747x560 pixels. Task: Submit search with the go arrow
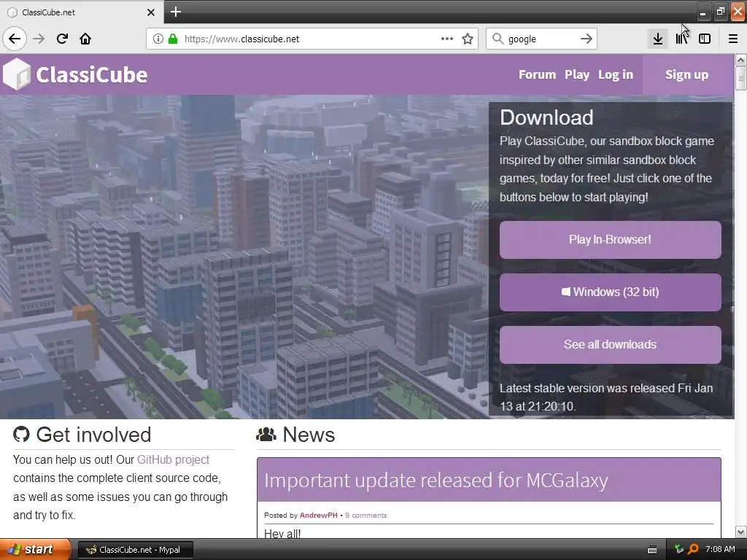point(587,39)
